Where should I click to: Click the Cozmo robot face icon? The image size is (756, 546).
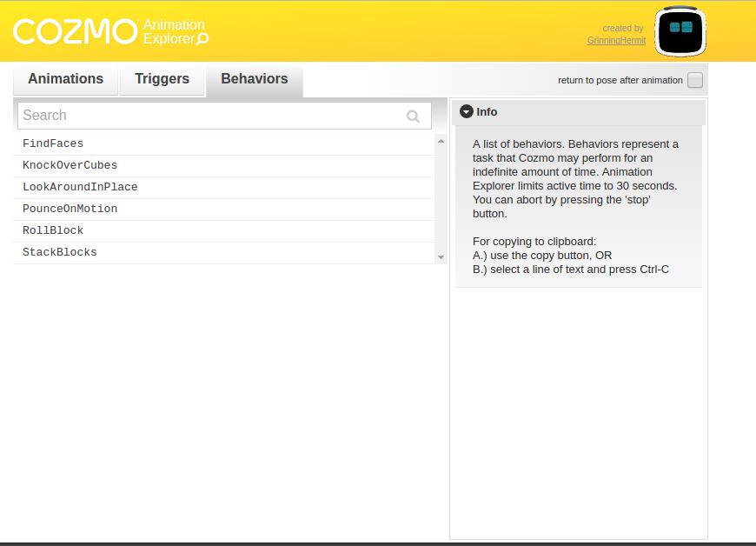[681, 30]
